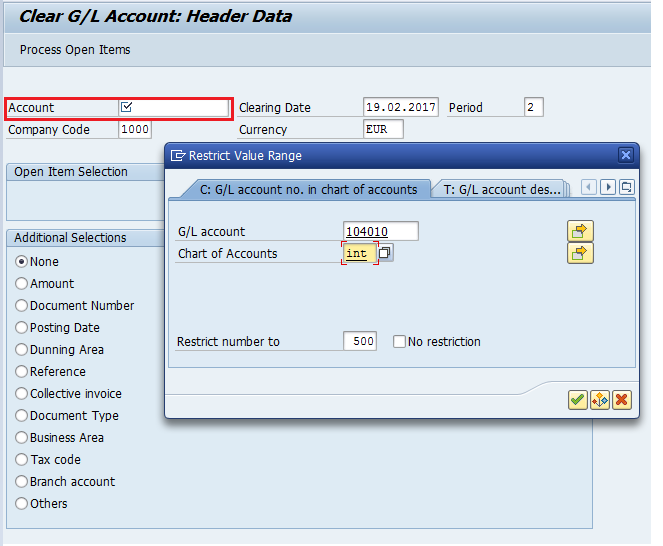
Task: Click the multiple selection arrow for Chart of Accounts
Action: [x=580, y=253]
